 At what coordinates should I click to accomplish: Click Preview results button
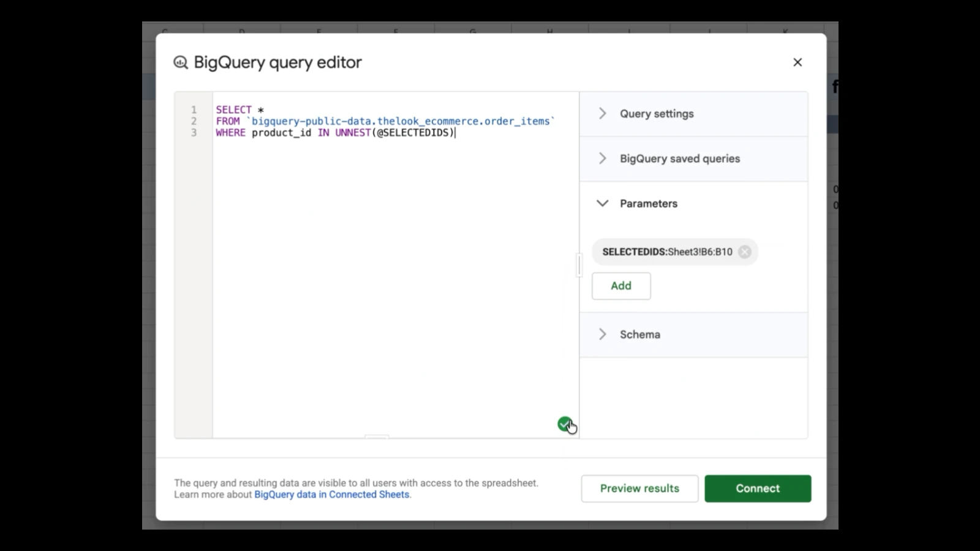[639, 489]
